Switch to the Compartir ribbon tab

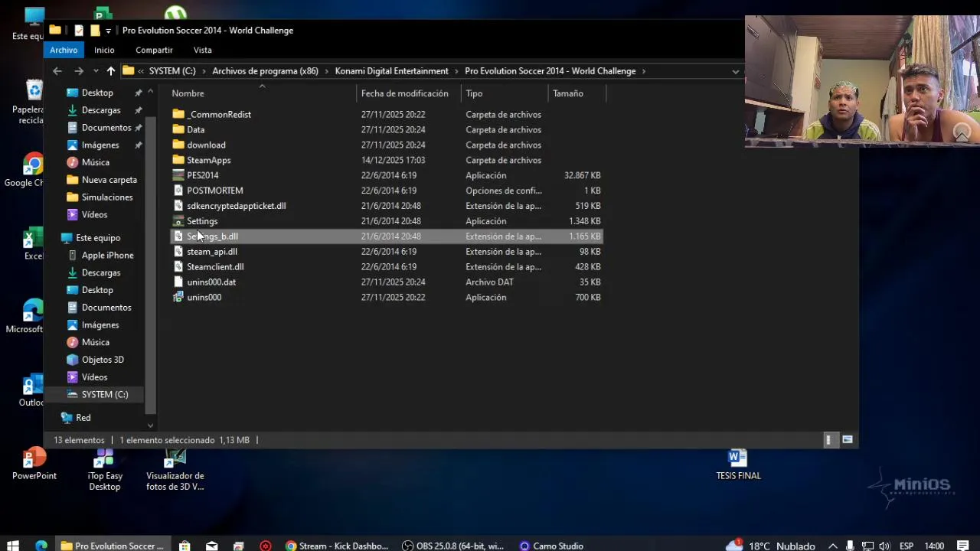154,50
